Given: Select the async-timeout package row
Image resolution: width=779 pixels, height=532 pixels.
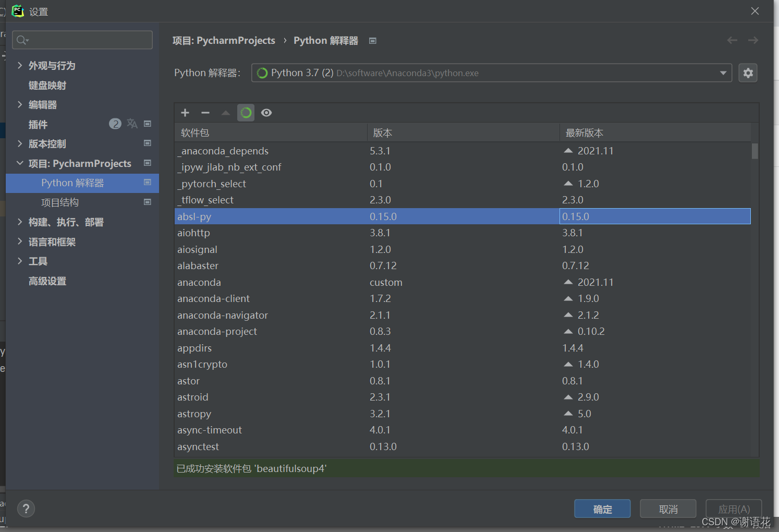Looking at the screenshot, I should 463,430.
